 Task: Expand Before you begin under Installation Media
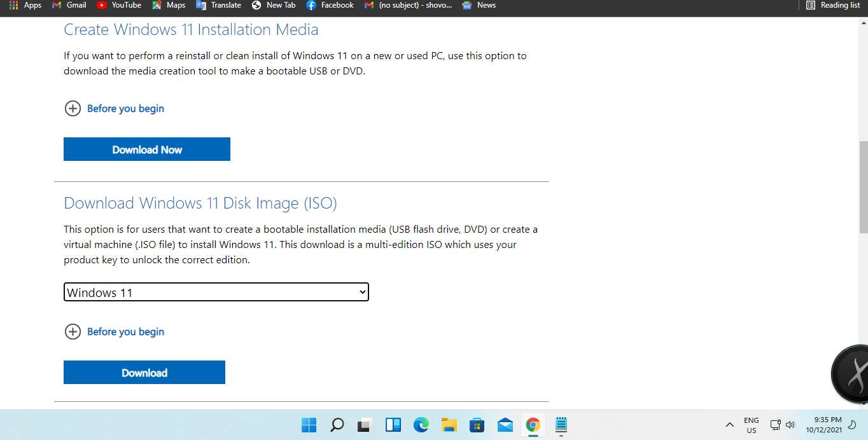pyautogui.click(x=115, y=109)
